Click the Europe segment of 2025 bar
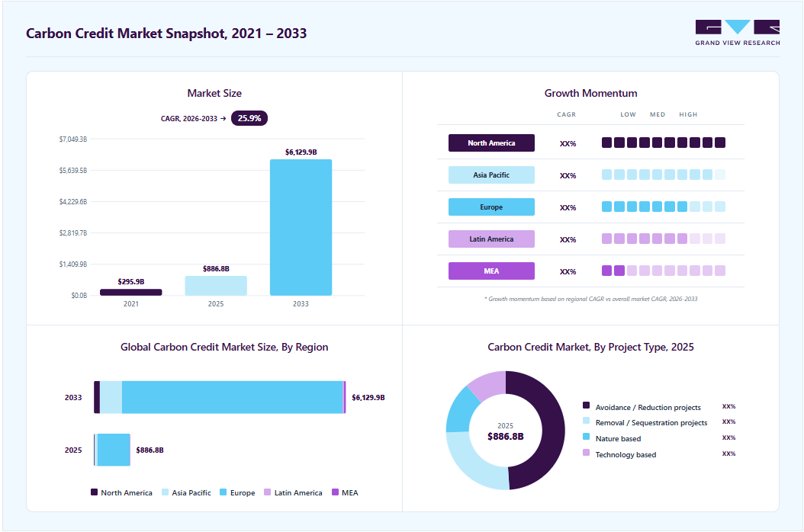Screen dimensions: 804x532 [114, 450]
